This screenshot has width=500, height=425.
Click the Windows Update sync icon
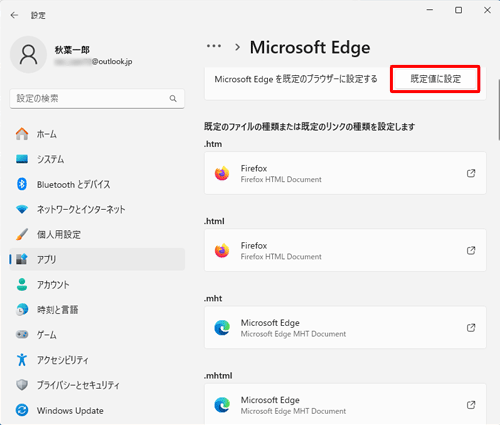click(x=22, y=410)
